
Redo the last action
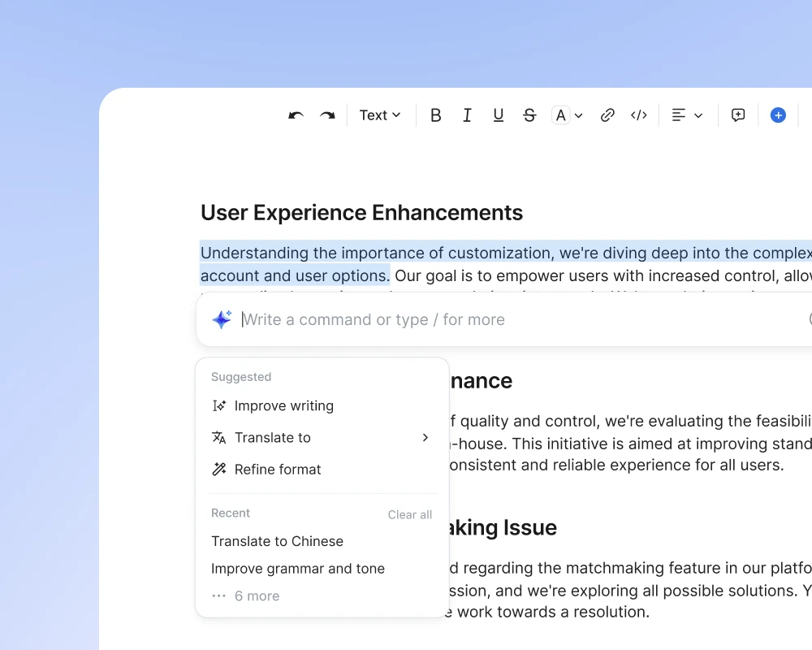point(327,115)
